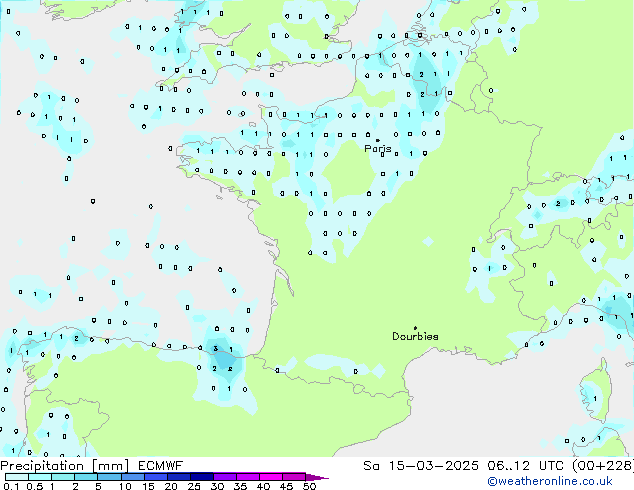This screenshot has height=490, width=634.
Task: Click the '06..12 UTC' time range text
Action: (525, 466)
